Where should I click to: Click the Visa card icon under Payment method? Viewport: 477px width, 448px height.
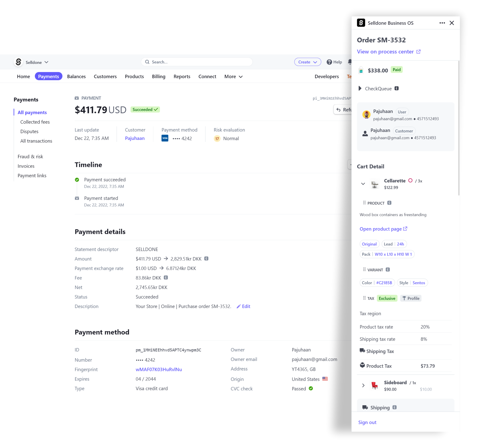click(x=165, y=138)
